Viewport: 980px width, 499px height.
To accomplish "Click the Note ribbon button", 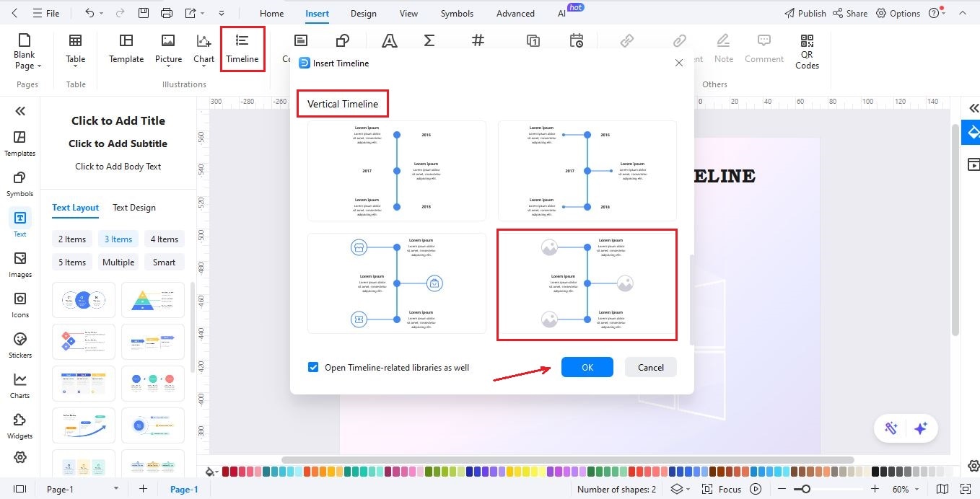I will coord(724,49).
